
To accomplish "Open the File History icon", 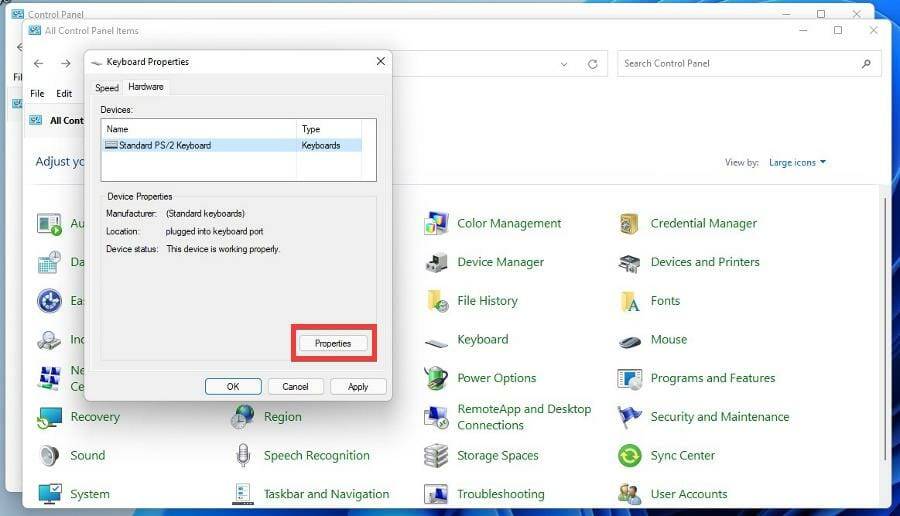I will pyautogui.click(x=437, y=301).
